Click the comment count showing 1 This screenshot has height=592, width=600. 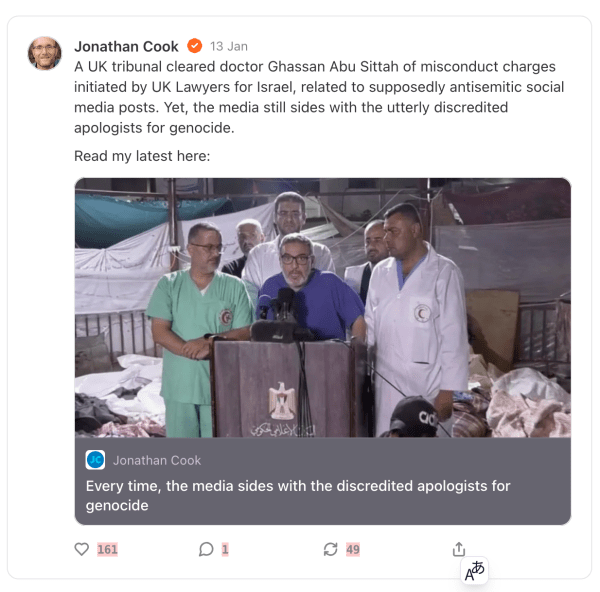(225, 549)
